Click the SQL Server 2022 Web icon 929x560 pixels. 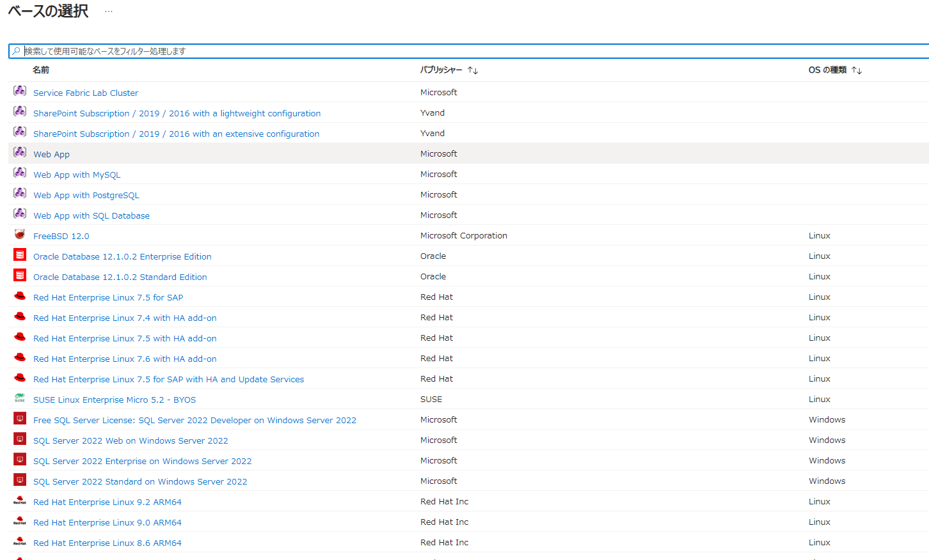(20, 439)
